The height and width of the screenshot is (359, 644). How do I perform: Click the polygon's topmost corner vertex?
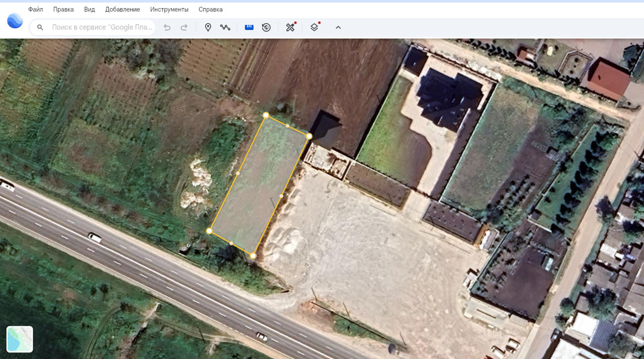(266, 115)
